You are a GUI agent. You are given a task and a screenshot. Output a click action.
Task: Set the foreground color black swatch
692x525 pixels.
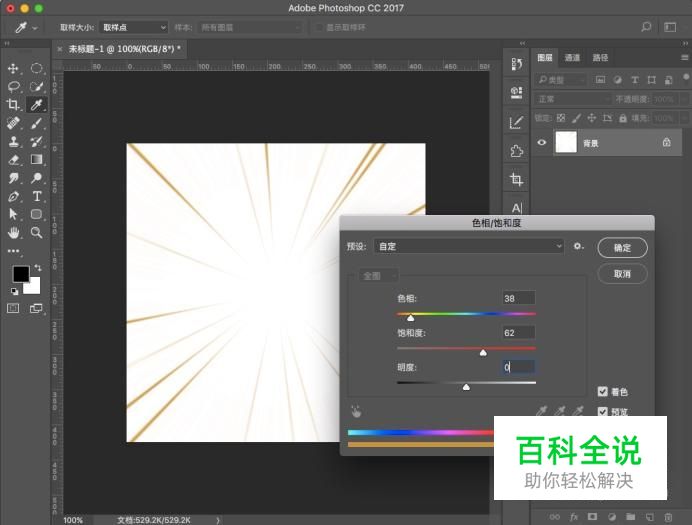(x=21, y=274)
